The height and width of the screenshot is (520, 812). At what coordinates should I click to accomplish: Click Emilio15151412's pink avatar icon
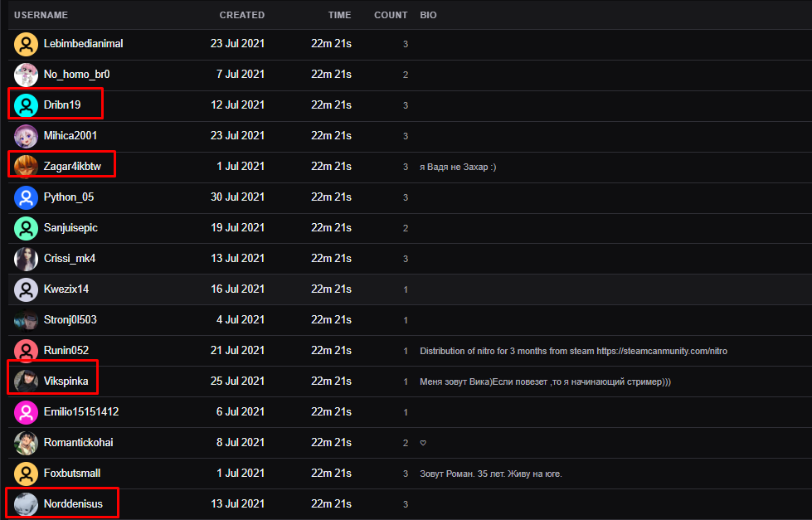pyautogui.click(x=27, y=412)
